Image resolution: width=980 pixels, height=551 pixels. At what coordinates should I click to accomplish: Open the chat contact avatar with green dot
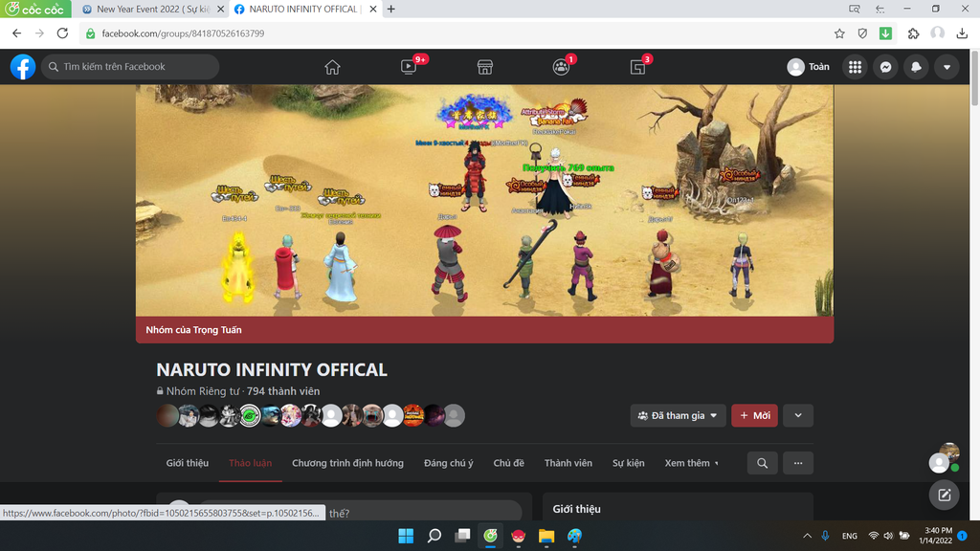click(x=944, y=458)
